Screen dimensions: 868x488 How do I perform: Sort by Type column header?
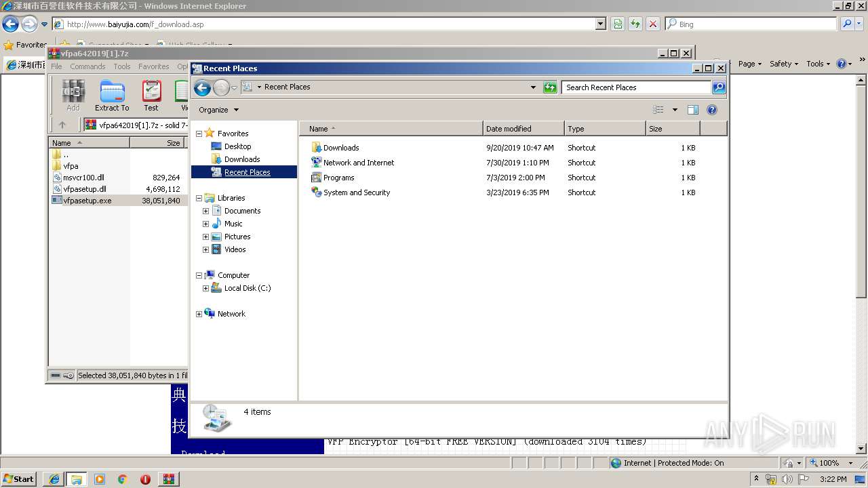tap(605, 129)
